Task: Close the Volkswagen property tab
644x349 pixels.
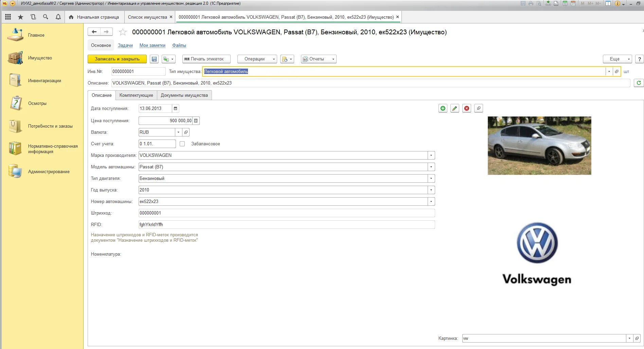Action: tap(398, 17)
